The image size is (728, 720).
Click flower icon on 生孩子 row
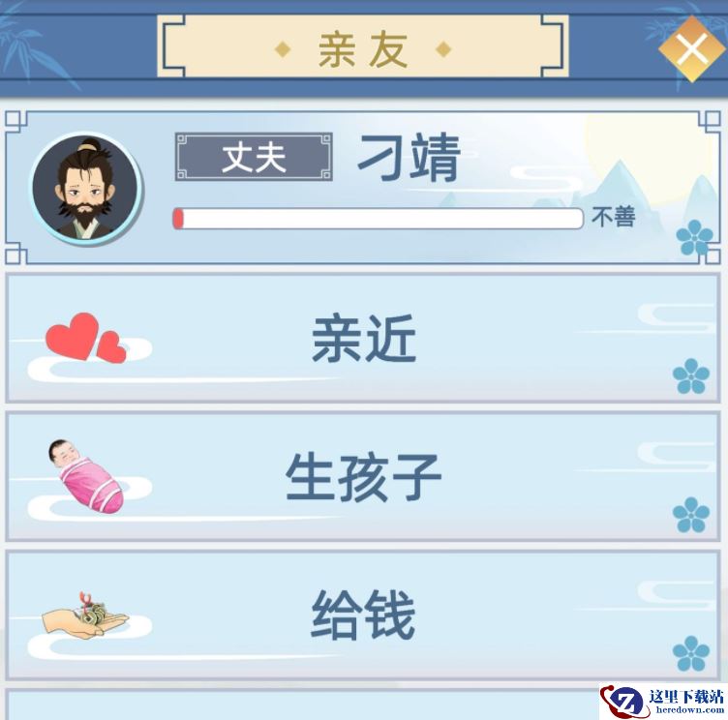(691, 514)
